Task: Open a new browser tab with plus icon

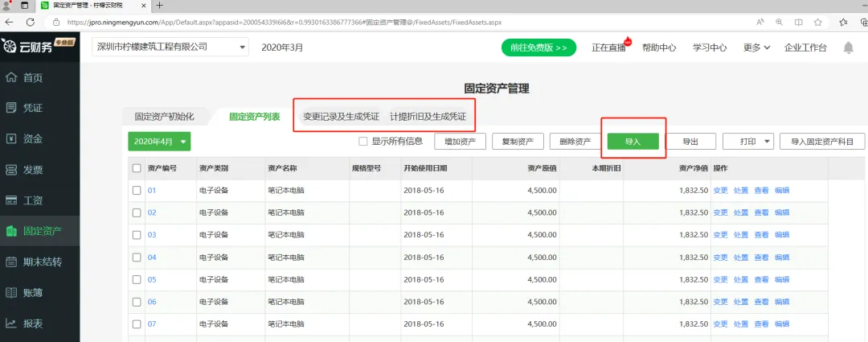Action: tap(159, 5)
